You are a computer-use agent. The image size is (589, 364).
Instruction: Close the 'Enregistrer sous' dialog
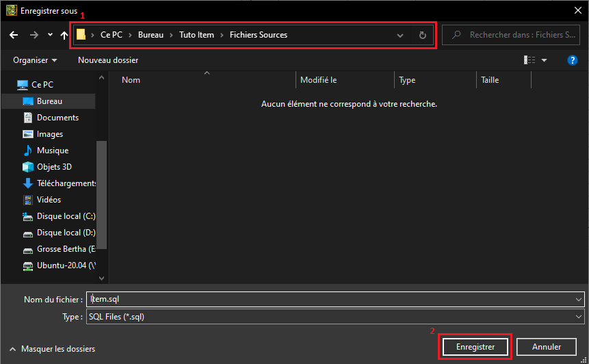pos(578,10)
